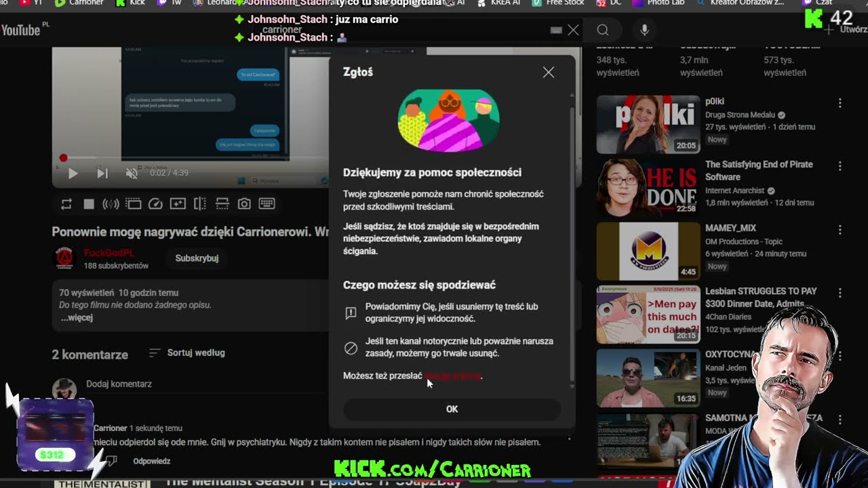868x488 pixels.
Task: Click the red link after 'Możesz też przesłać'
Action: point(452,375)
